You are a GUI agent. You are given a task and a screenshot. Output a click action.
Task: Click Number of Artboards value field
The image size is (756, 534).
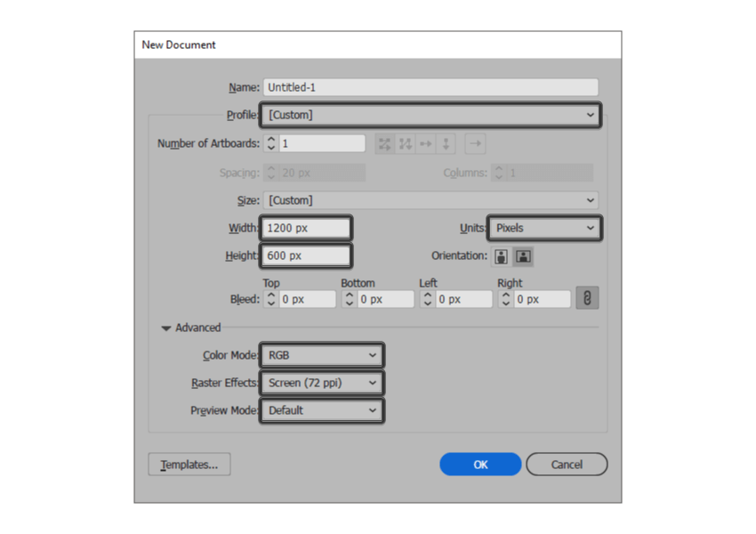(x=322, y=143)
